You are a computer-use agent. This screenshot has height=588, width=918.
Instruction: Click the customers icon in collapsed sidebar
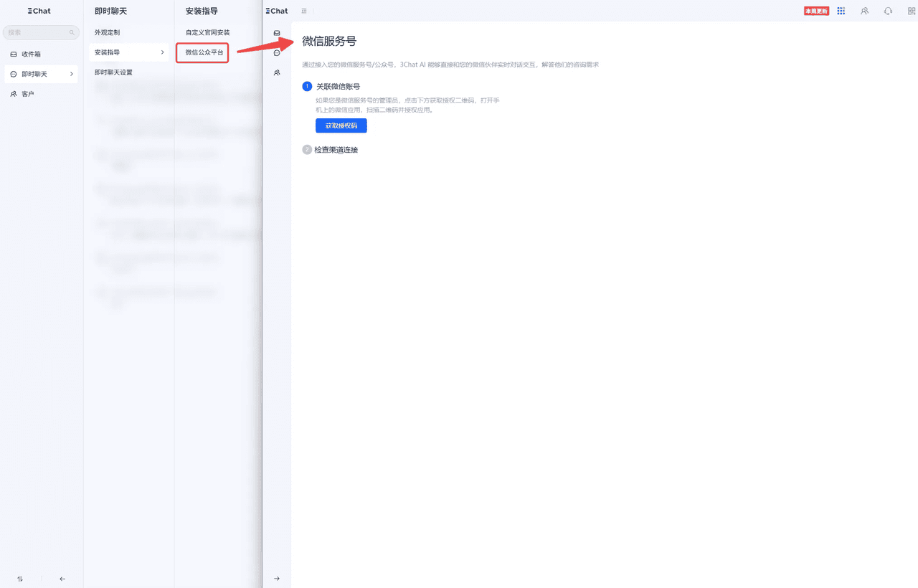(277, 73)
